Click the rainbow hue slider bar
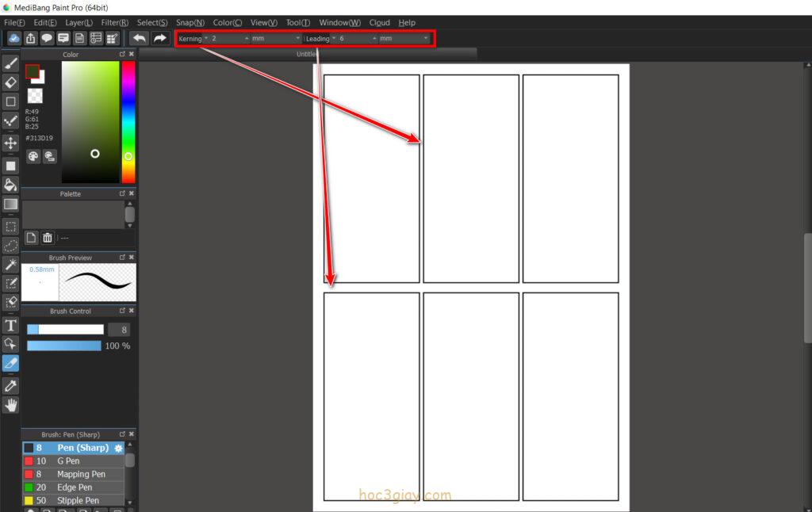Viewport: 812px width, 512px height. (128, 119)
